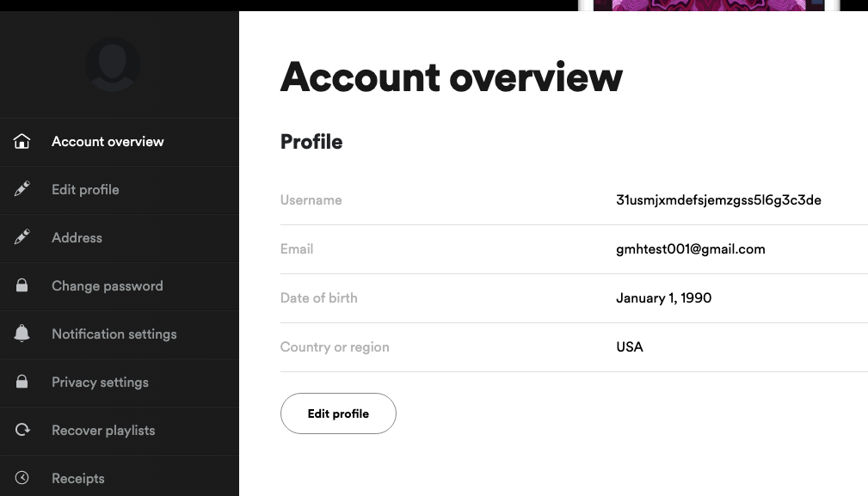Go to Edit profile in the sidebar
The width and height of the screenshot is (868, 496).
pos(85,190)
